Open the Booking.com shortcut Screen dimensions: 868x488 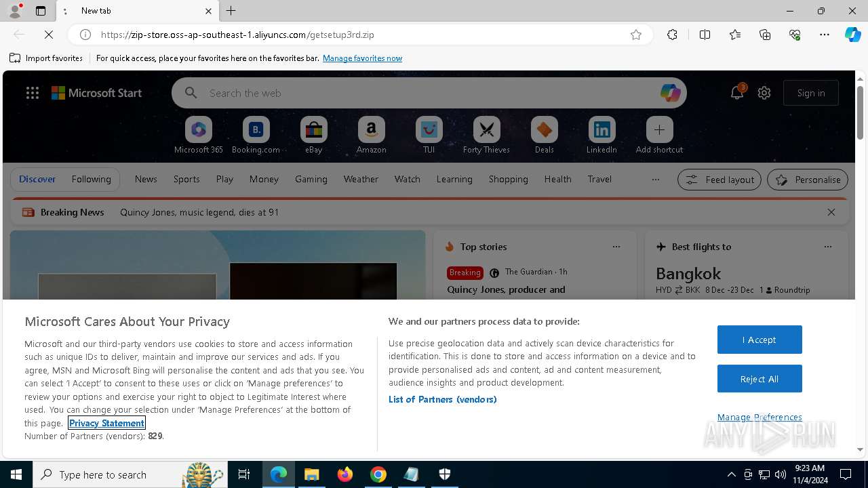(256, 135)
